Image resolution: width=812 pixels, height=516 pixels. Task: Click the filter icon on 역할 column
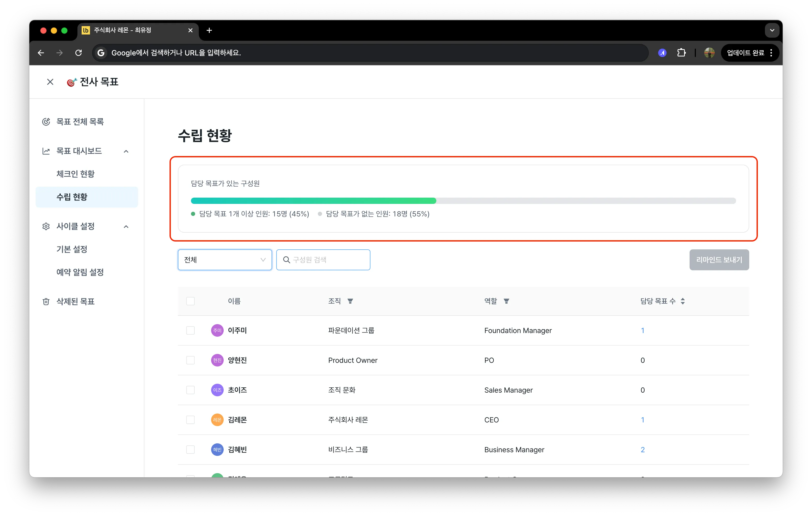(x=506, y=301)
